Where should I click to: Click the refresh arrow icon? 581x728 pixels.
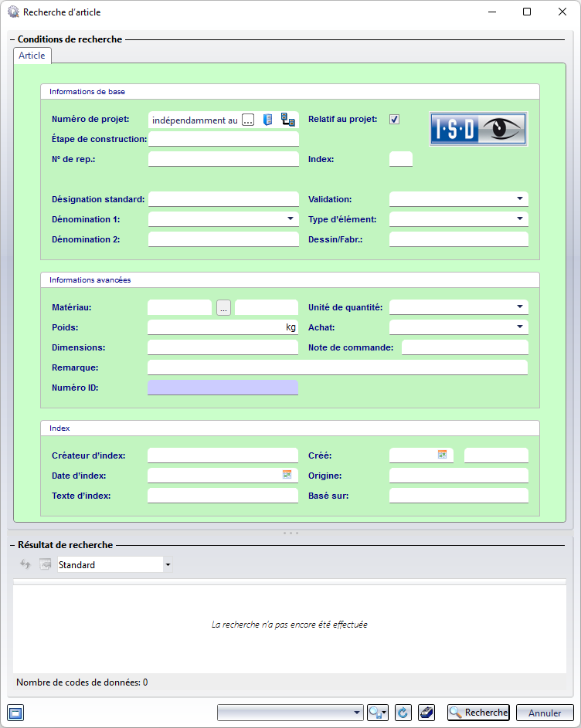tap(403, 713)
